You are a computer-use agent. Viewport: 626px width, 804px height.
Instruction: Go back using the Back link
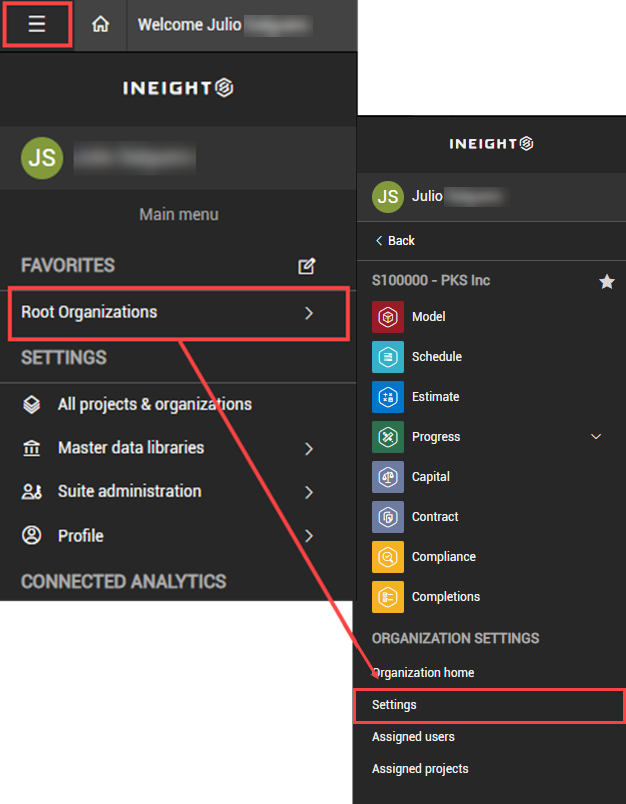coord(395,241)
